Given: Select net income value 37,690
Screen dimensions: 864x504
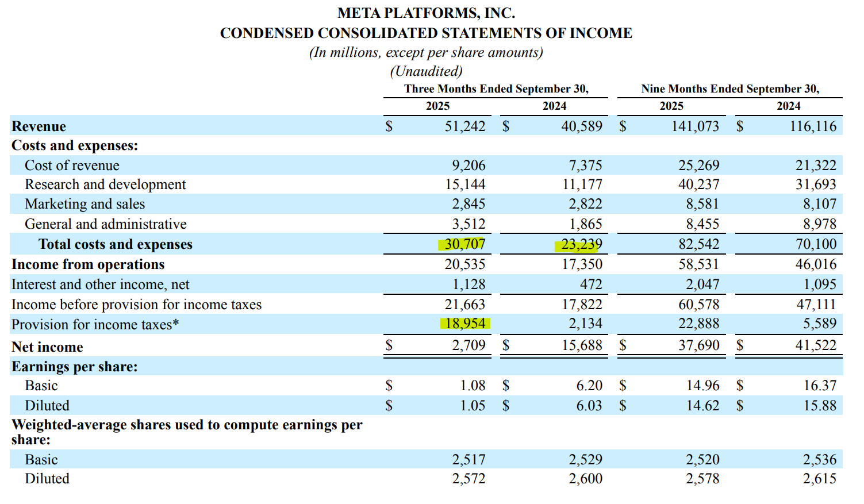Looking at the screenshot, I should pyautogui.click(x=698, y=345).
